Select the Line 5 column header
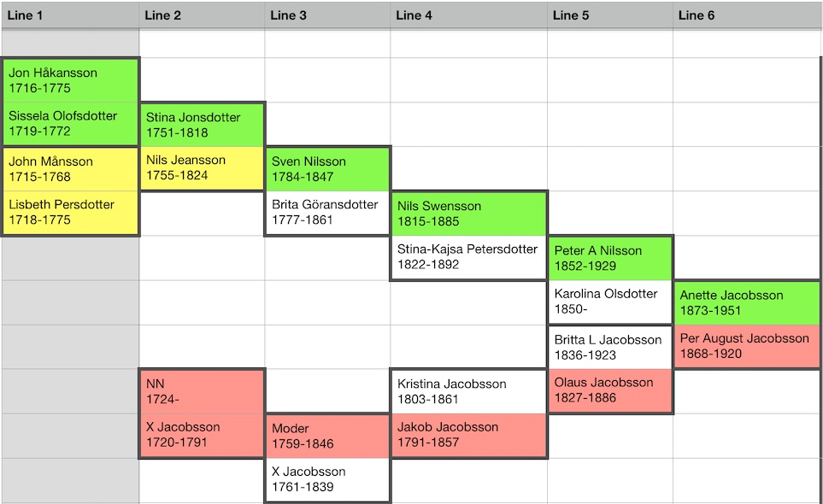Viewport: 823px width, 504px height. pyautogui.click(x=610, y=15)
